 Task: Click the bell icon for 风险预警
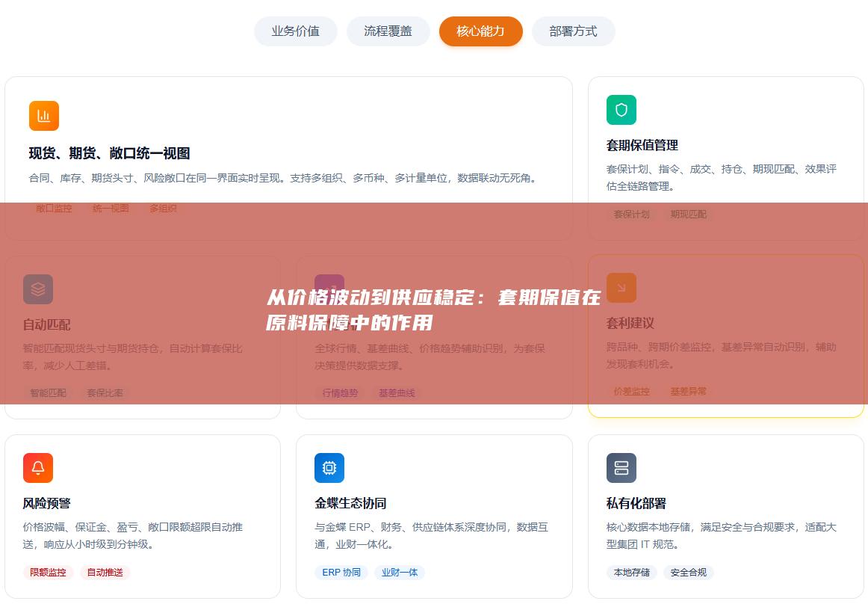click(37, 468)
